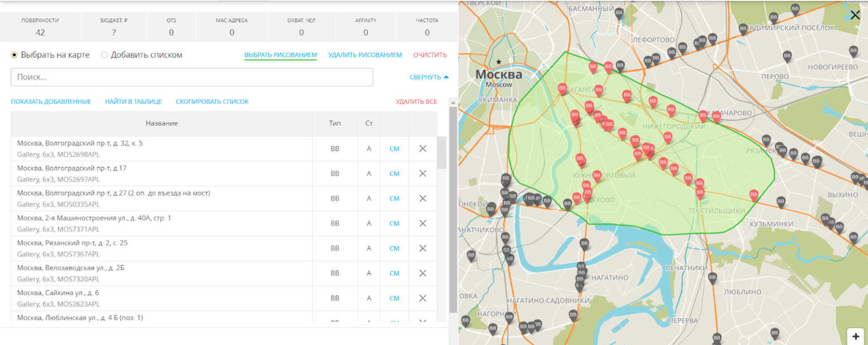This screenshot has height=345, width=868.
Task: Click the 'Поиск...' search field
Action: pos(192,77)
